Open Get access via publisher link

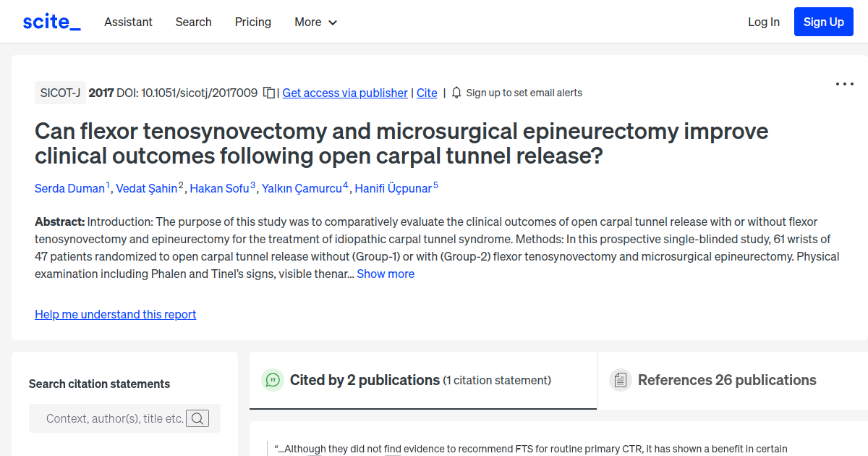[344, 93]
